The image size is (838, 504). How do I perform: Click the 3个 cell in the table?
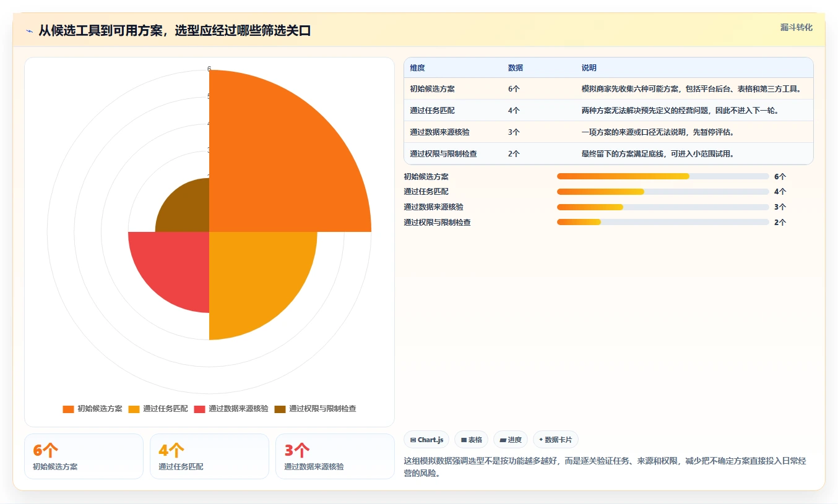pyautogui.click(x=514, y=132)
